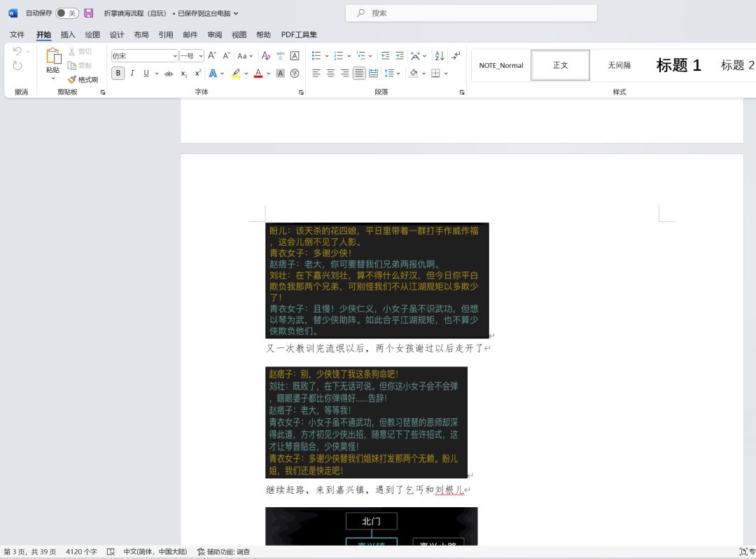Apply the yellow text highlight color
Screen dimensions: 756x559
pos(236,74)
